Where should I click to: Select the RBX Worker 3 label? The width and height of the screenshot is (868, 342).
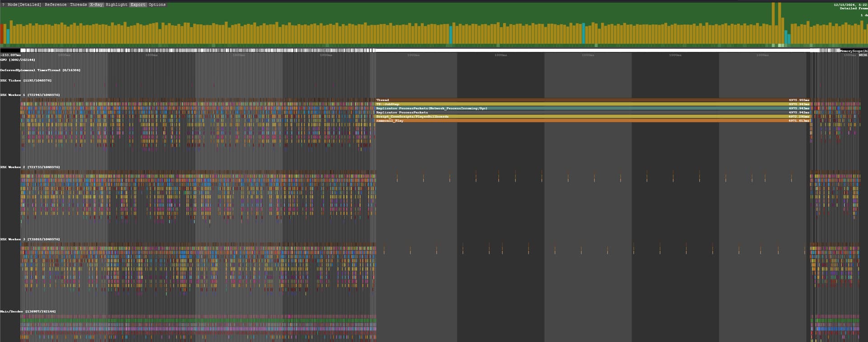click(x=30, y=239)
